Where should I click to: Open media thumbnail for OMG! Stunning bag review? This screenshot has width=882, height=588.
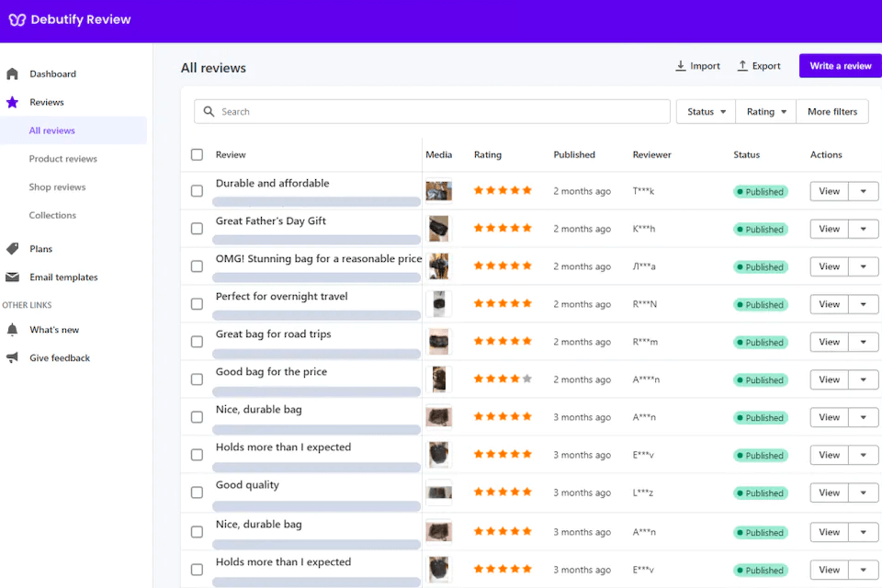(439, 266)
